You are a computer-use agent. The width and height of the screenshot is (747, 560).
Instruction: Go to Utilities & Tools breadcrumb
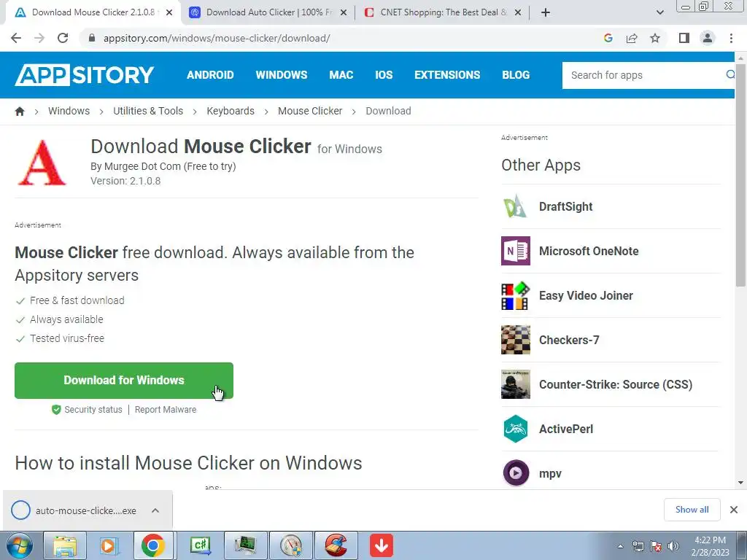coord(148,111)
